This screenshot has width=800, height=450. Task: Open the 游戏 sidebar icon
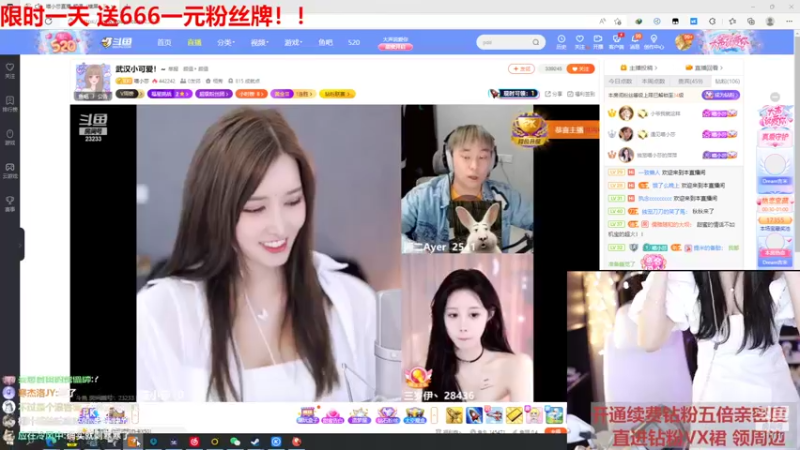pyautogui.click(x=10, y=137)
